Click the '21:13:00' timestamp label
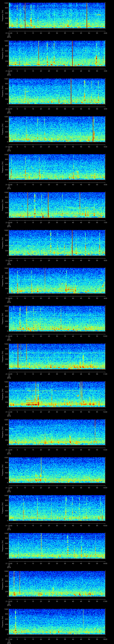The image size is (114, 644). click(9, 487)
